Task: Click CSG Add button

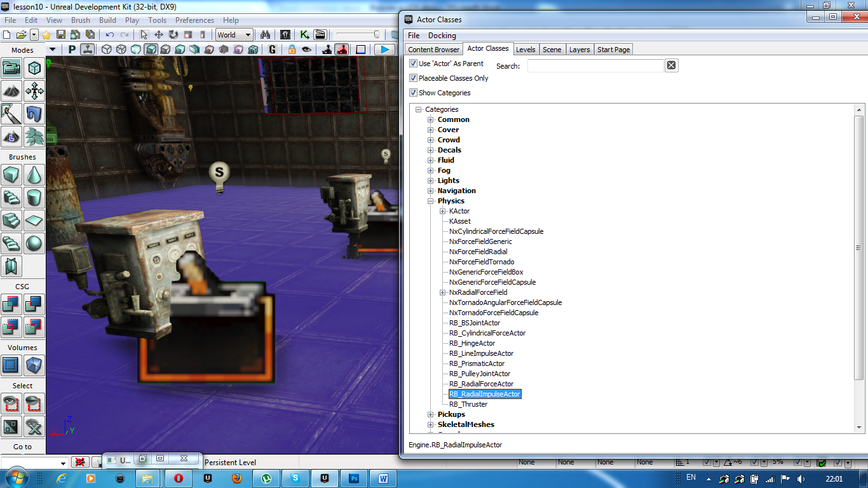Action: (x=11, y=304)
